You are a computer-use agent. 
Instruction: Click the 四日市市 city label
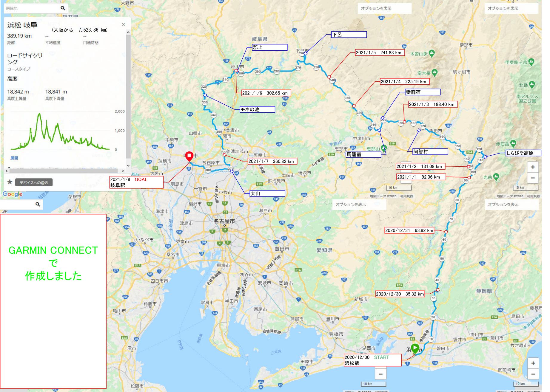coord(159,281)
